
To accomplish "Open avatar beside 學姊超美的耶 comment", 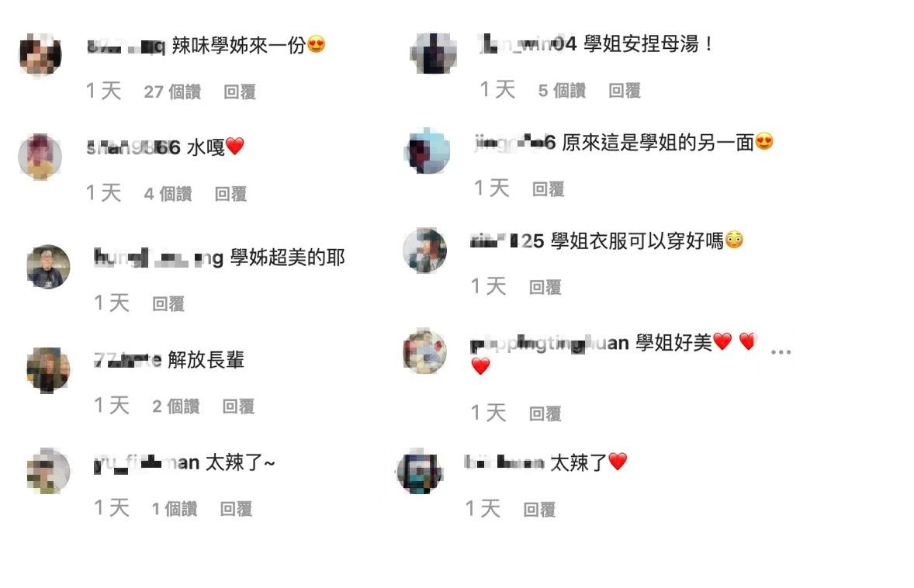I will pyautogui.click(x=48, y=267).
